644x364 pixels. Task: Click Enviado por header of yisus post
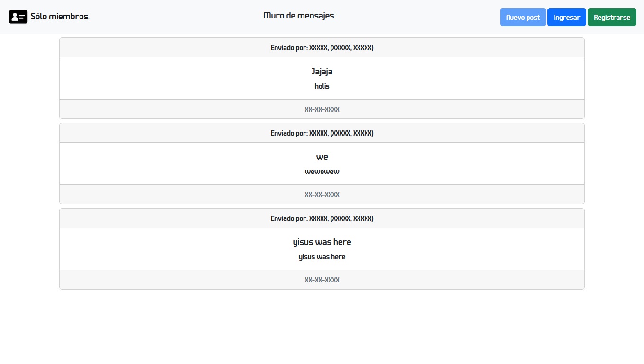coord(322,218)
